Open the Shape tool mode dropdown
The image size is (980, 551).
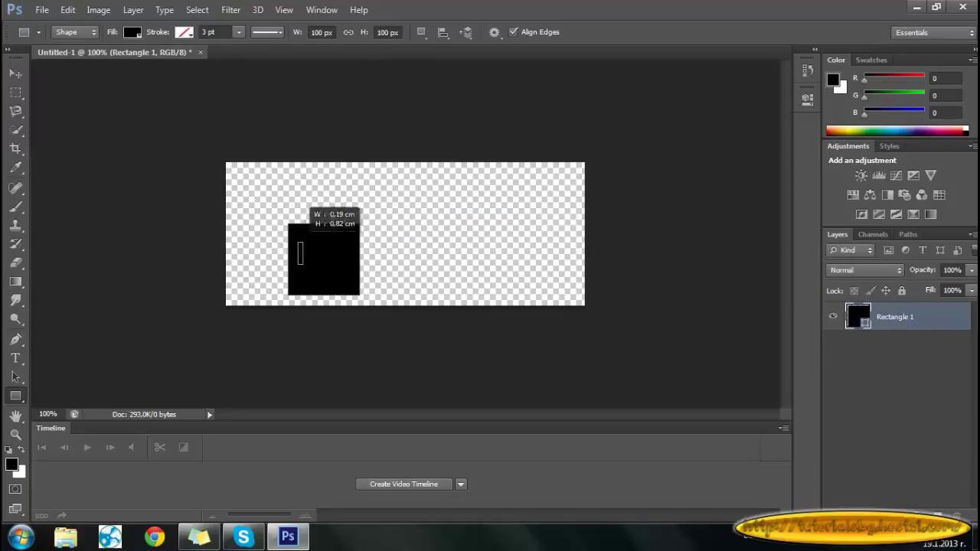point(75,32)
